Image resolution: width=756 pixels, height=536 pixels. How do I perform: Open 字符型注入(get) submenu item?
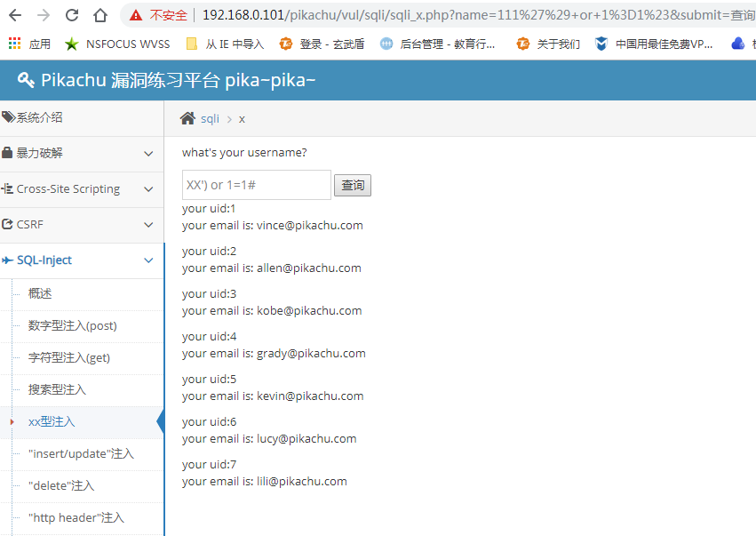click(x=69, y=357)
